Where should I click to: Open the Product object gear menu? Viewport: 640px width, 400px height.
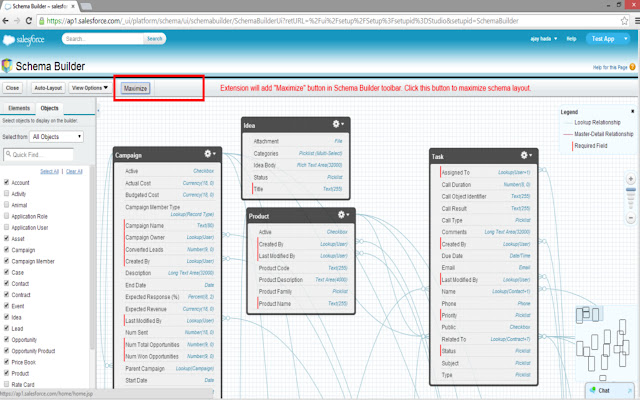344,214
